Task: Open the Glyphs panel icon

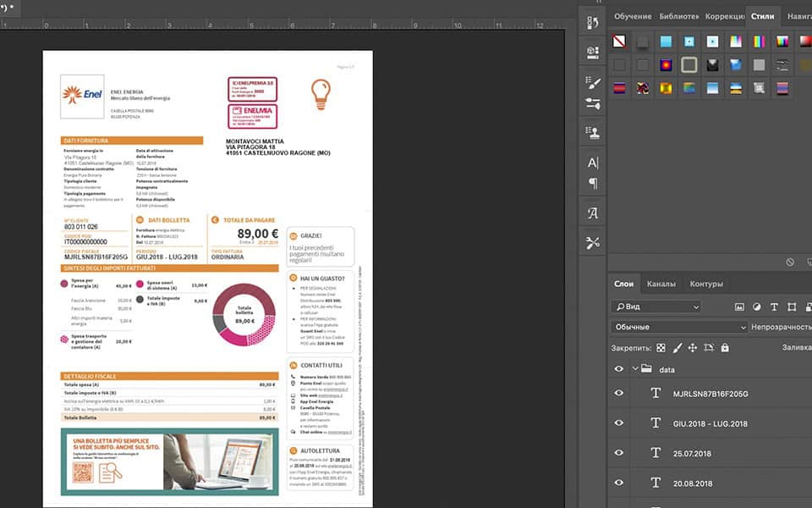Action: coord(593,213)
